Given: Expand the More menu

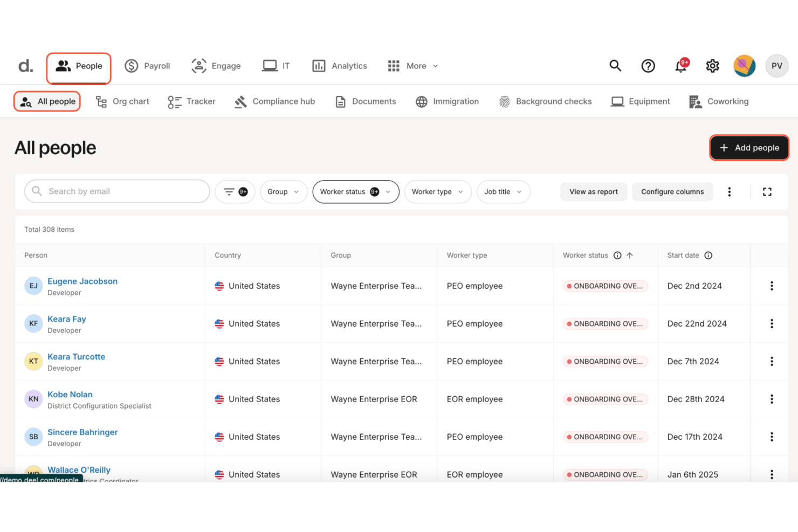Looking at the screenshot, I should point(413,66).
